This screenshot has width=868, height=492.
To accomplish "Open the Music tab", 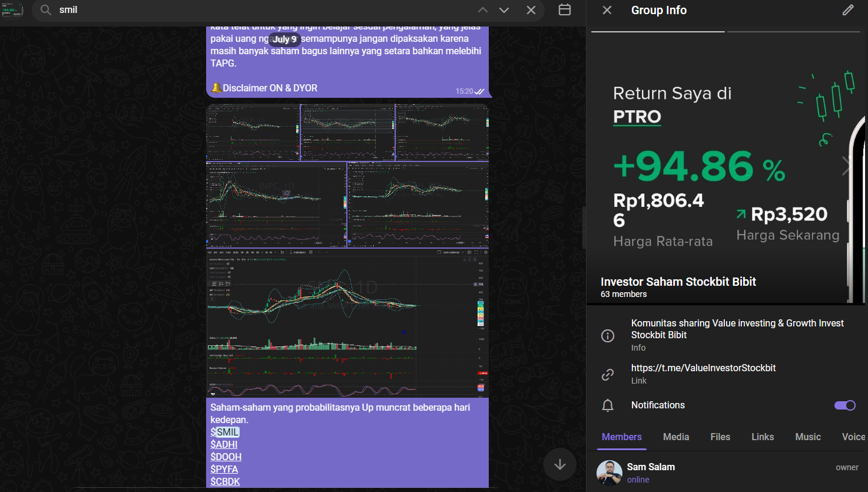I will pyautogui.click(x=808, y=437).
